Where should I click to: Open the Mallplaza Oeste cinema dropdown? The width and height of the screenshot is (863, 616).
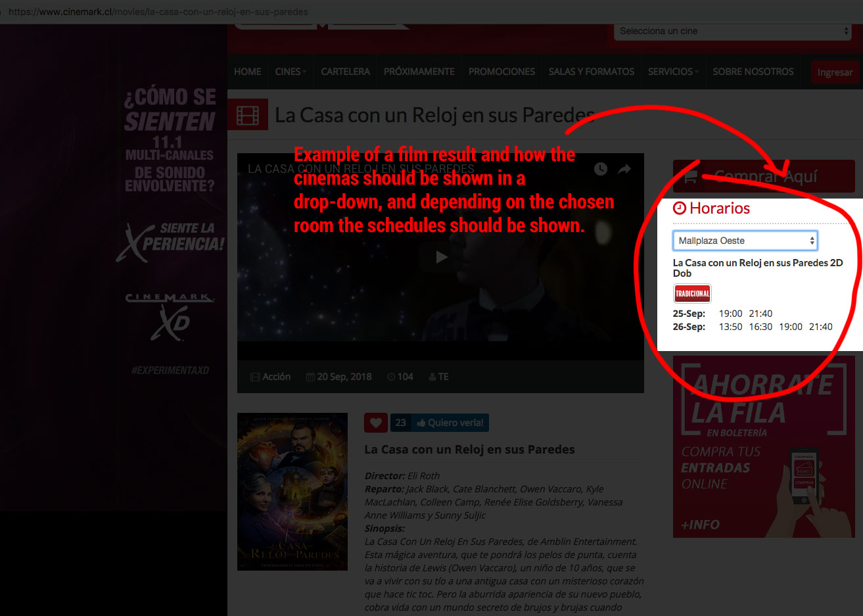tap(745, 241)
